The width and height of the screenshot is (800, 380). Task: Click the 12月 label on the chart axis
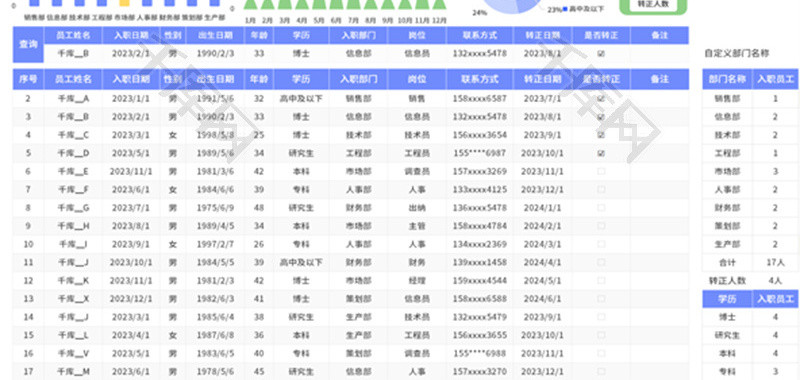pyautogui.click(x=439, y=21)
